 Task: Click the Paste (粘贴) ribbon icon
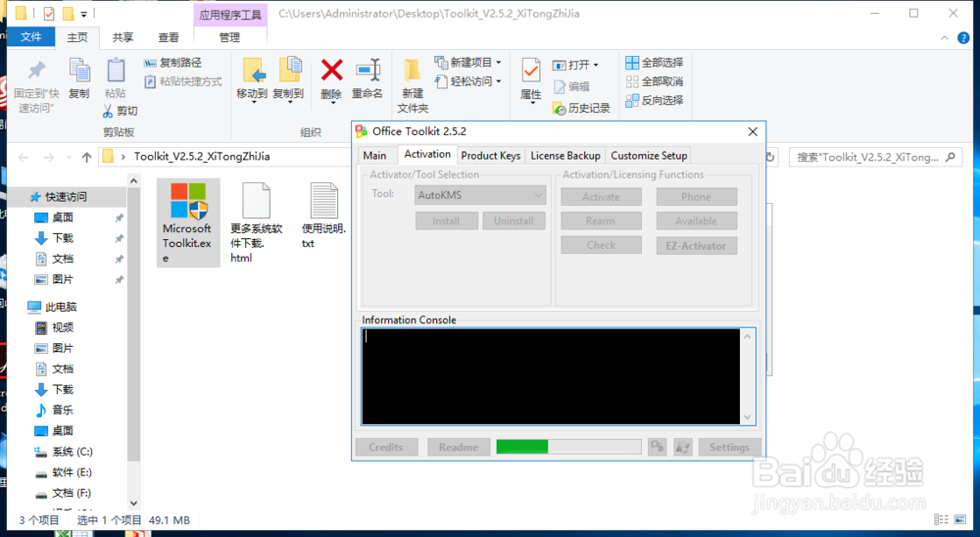(115, 78)
